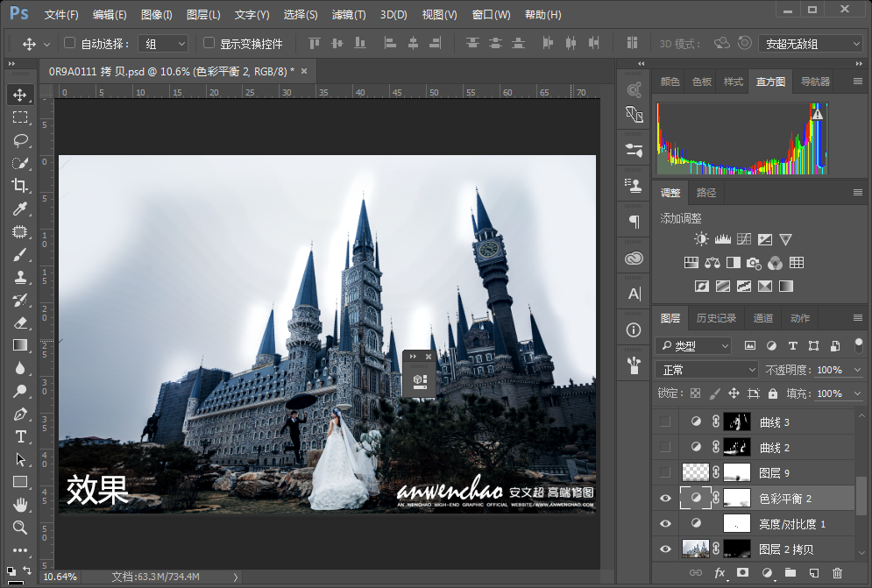The height and width of the screenshot is (588, 872).
Task: Show the 曲线 3 layer
Action: (665, 422)
